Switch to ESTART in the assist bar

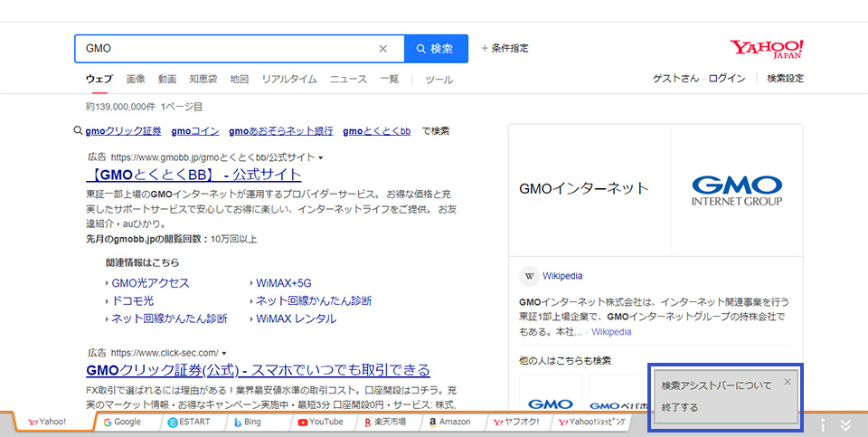194,422
